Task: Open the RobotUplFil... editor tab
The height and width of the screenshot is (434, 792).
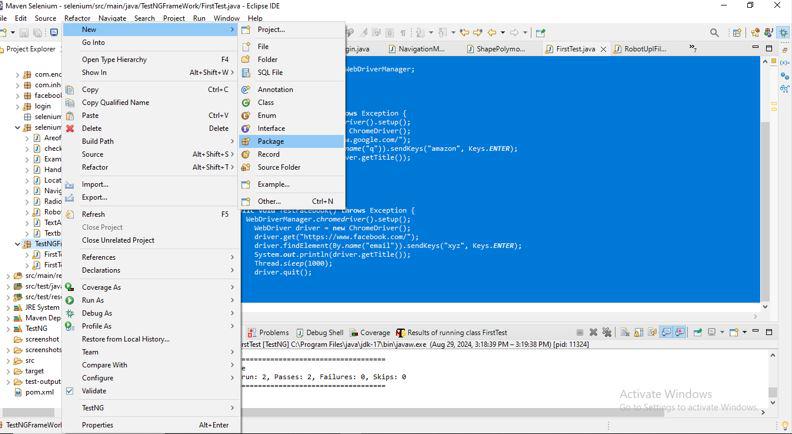Action: (640, 49)
